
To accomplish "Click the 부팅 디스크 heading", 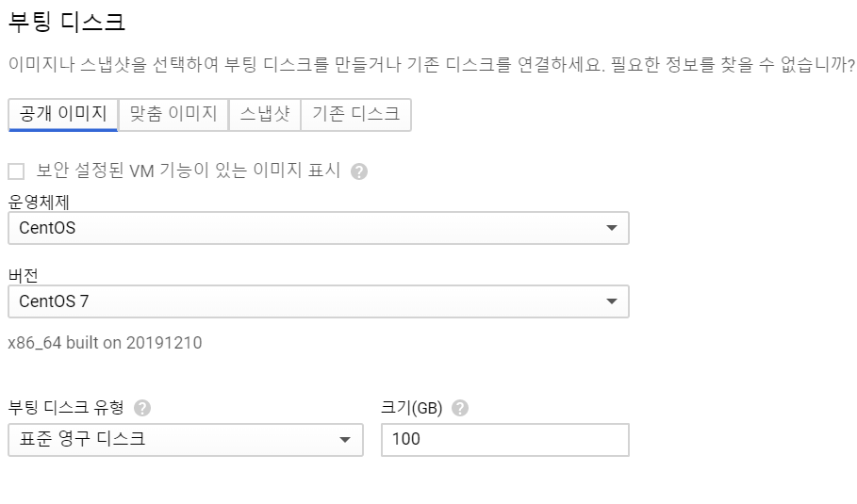I will pyautogui.click(x=66, y=20).
